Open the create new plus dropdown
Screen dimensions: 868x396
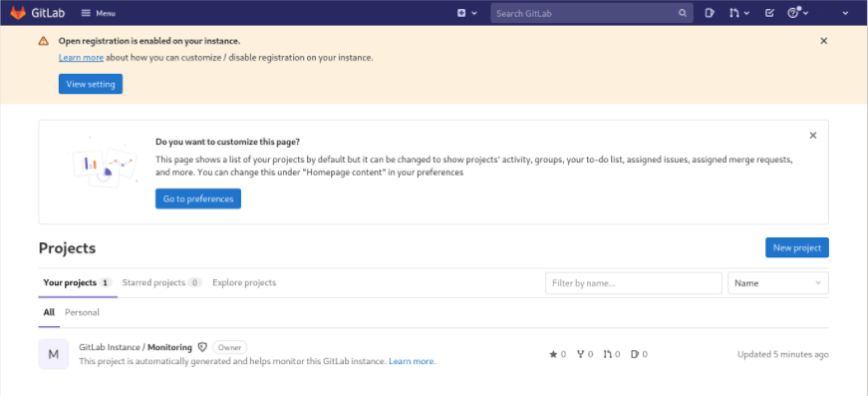tap(466, 13)
